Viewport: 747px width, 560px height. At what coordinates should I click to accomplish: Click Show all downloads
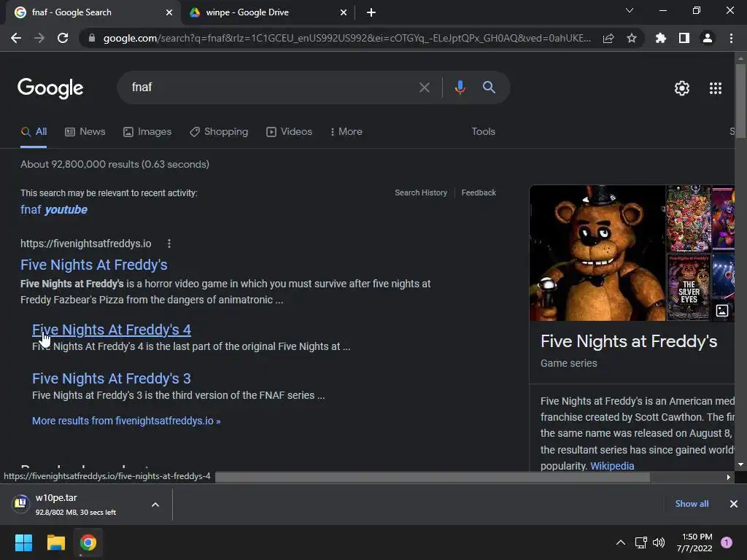click(692, 504)
